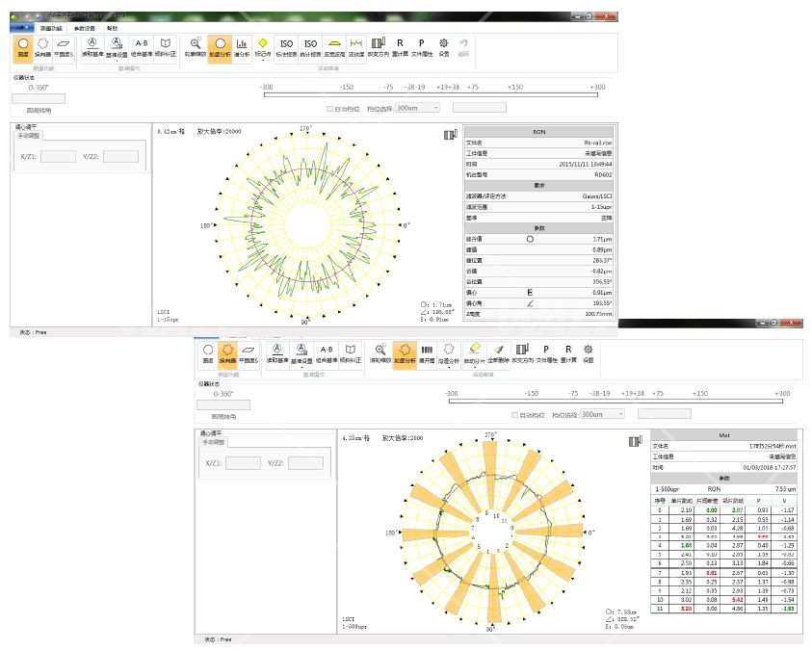Open the 300um range dropdown in upper window
This screenshot has width=812, height=650.
[x=417, y=108]
